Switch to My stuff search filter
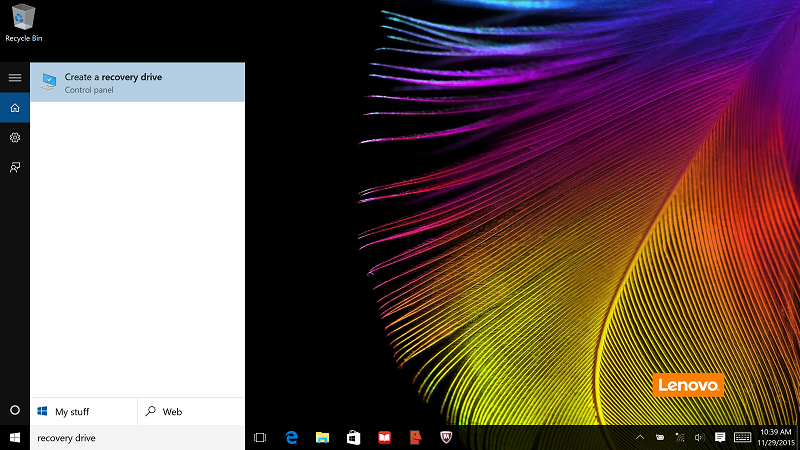800x450 pixels. (84, 411)
